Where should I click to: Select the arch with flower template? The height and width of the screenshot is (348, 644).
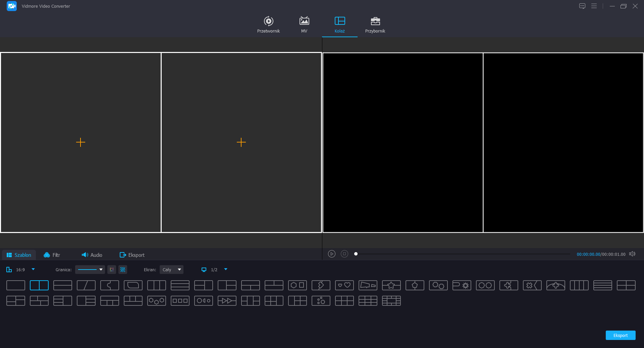pyautogui.click(x=556, y=285)
